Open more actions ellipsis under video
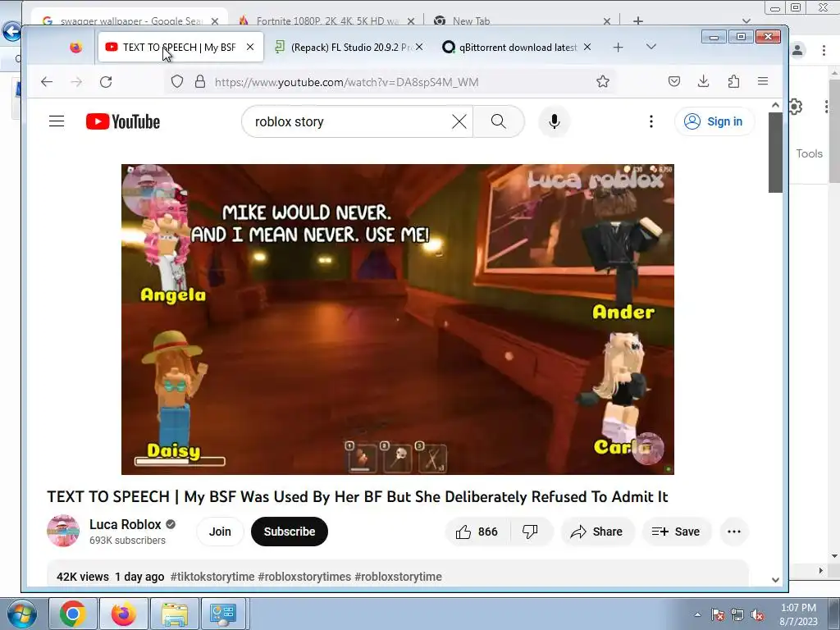Screen dimensions: 840x630 click(x=734, y=532)
